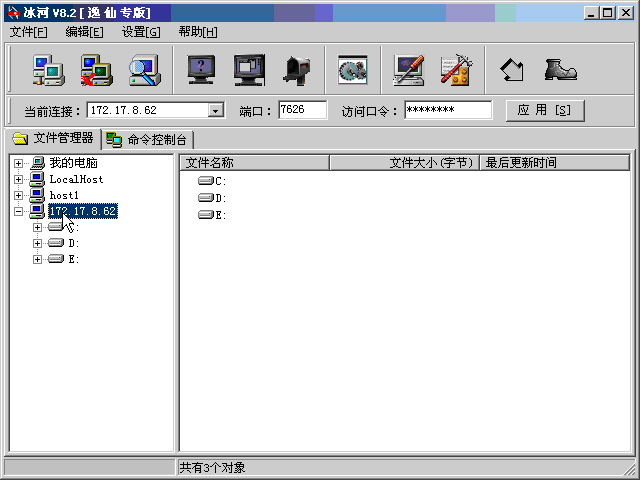The height and width of the screenshot is (480, 640).
Task: Expand the LocalHost tree node
Action: coord(18,179)
